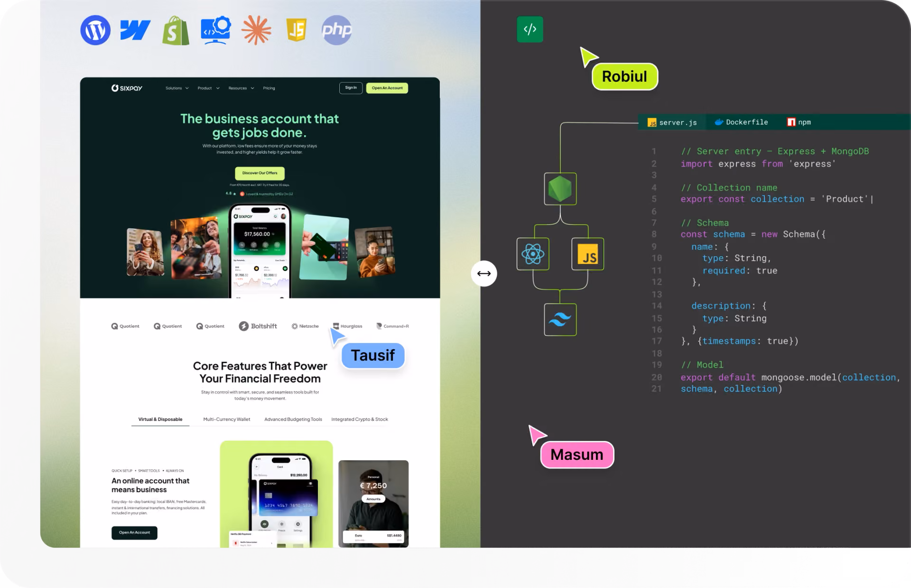Viewport: 911px width, 588px height.
Task: Switch to the Dockerfile tab
Action: (x=741, y=122)
